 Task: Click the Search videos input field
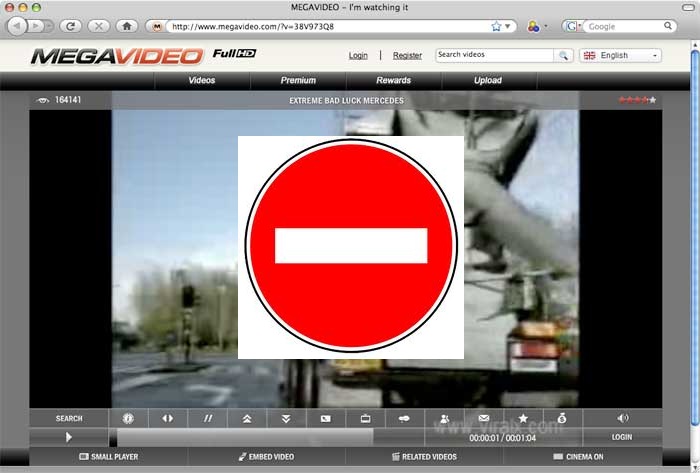point(494,55)
